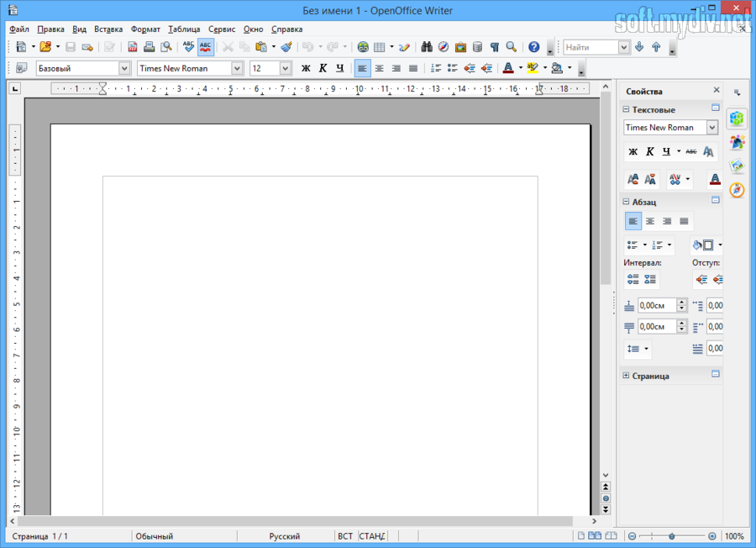This screenshot has height=548, width=756.
Task: Expand the Страница section in the sidebar
Action: (626, 376)
